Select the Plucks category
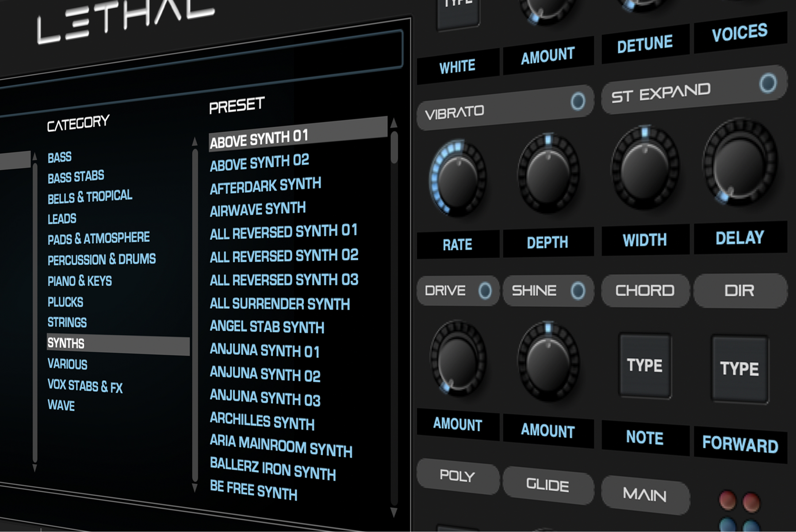 [x=65, y=302]
